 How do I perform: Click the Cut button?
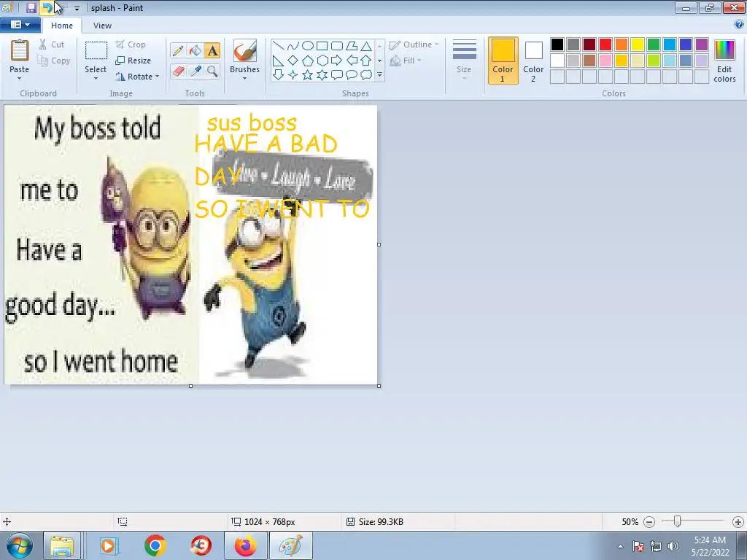(52, 44)
